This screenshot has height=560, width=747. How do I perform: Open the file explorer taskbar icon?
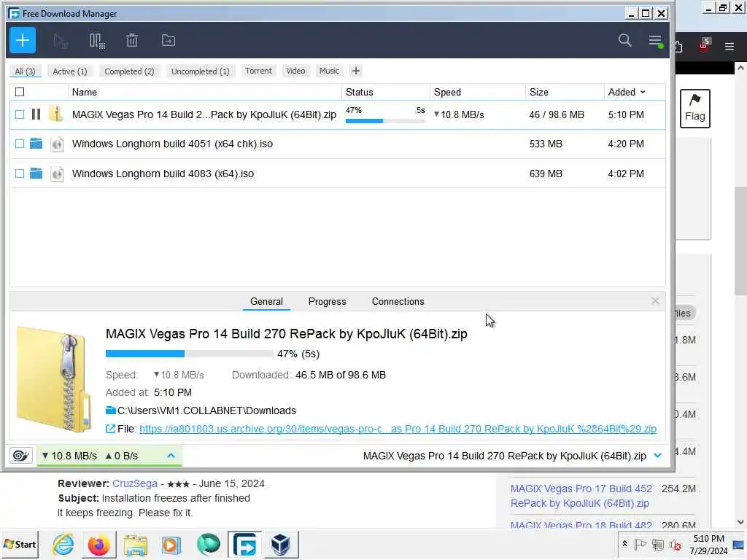coord(136,545)
